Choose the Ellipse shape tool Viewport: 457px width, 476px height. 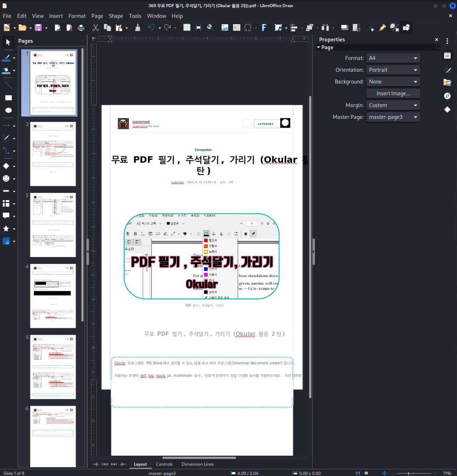8,110
